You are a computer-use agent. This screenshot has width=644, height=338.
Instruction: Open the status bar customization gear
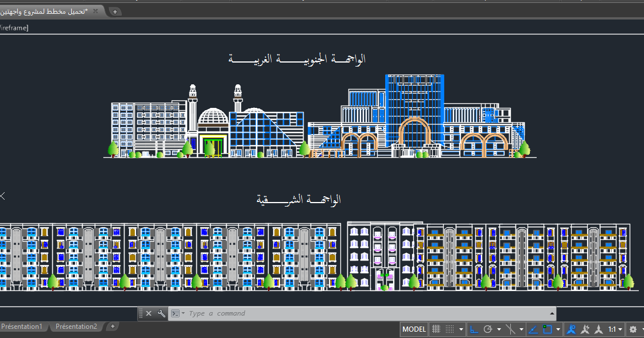click(x=633, y=329)
